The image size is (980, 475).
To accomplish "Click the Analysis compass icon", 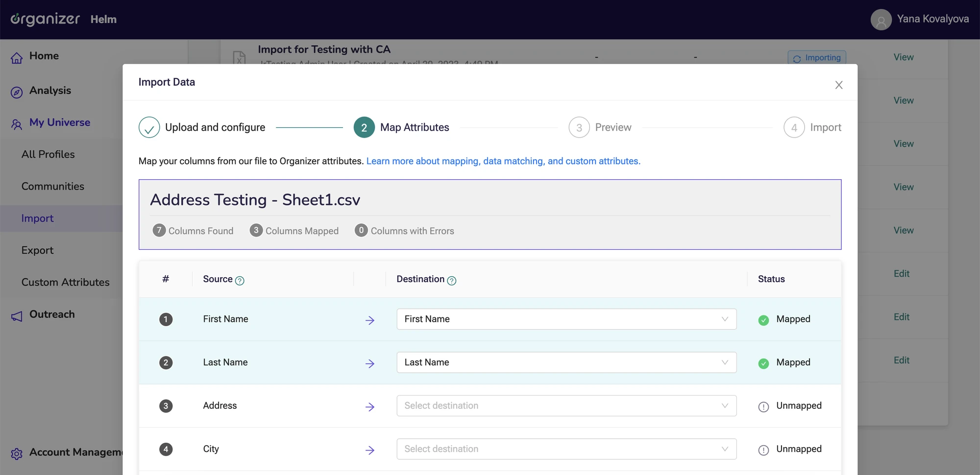I will (x=17, y=92).
